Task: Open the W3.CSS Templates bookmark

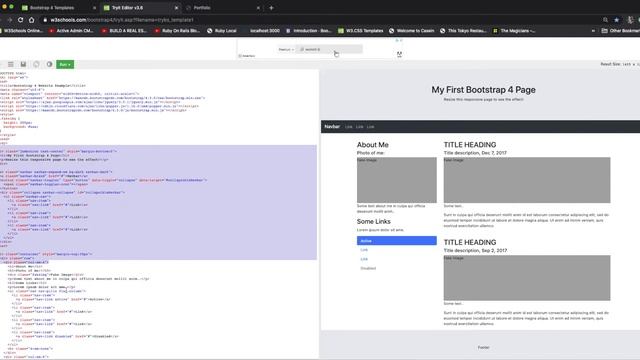Action: (x=361, y=31)
